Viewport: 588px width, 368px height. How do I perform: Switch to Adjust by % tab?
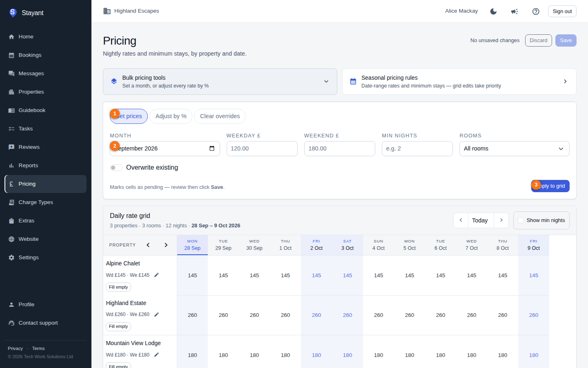click(171, 116)
